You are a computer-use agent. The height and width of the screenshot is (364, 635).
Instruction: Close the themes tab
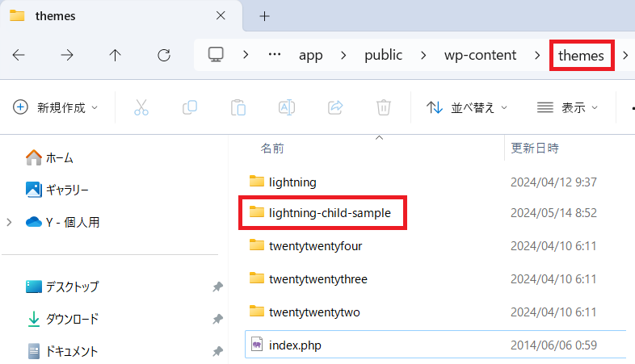(221, 16)
